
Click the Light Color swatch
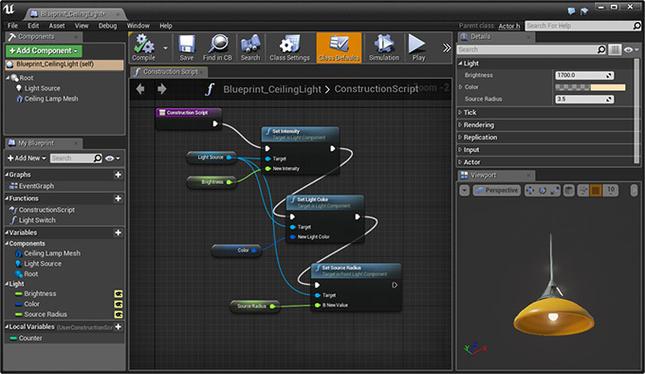590,87
